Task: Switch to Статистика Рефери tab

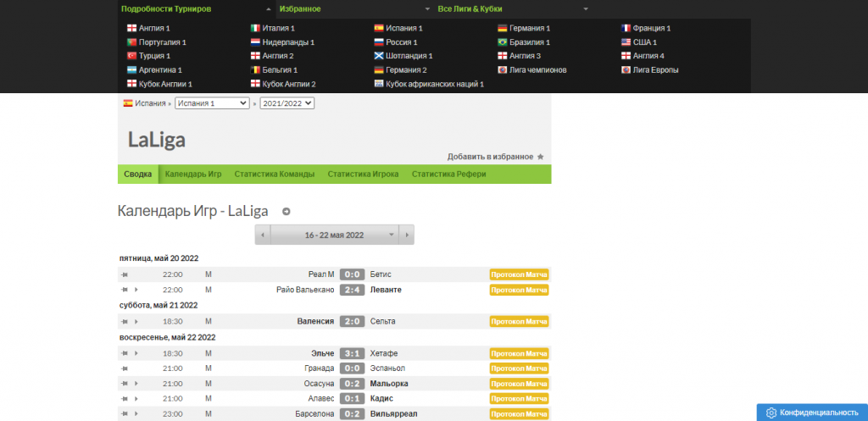Action: [x=448, y=174]
